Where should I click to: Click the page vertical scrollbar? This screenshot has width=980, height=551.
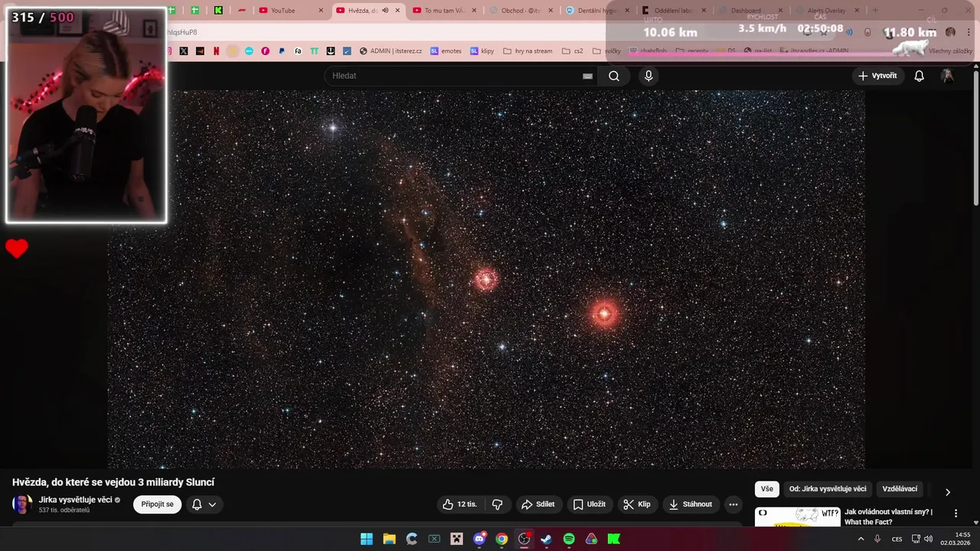[975, 138]
